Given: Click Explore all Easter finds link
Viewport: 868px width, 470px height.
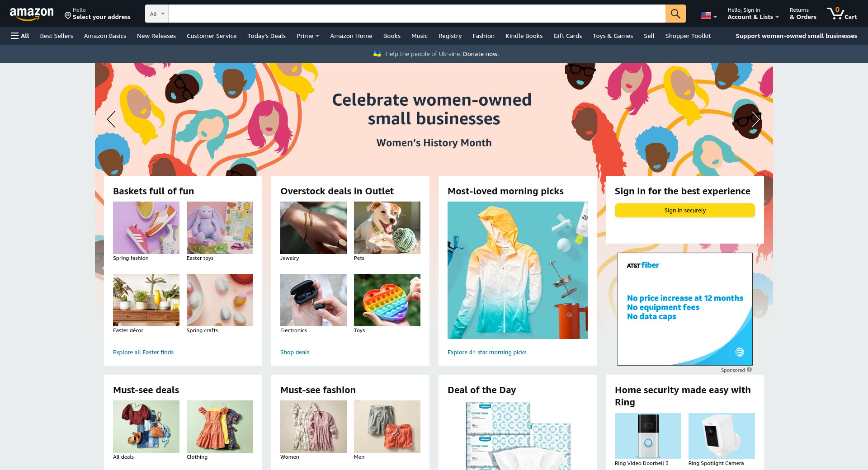Looking at the screenshot, I should point(143,352).
